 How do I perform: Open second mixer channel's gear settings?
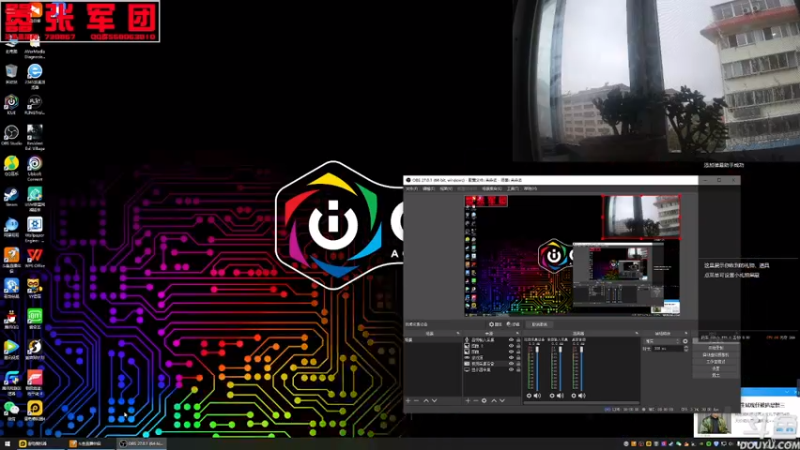coord(552,395)
